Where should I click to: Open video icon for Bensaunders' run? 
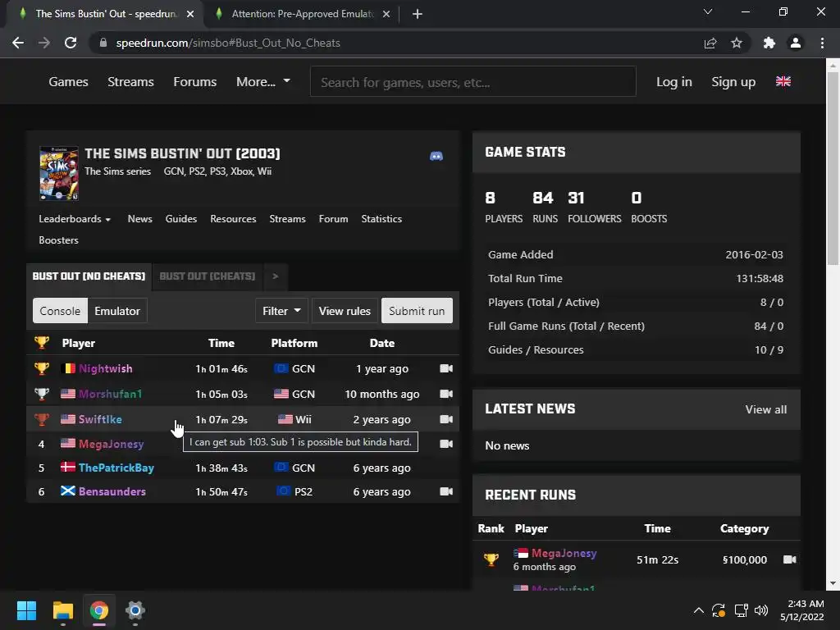pos(446,491)
